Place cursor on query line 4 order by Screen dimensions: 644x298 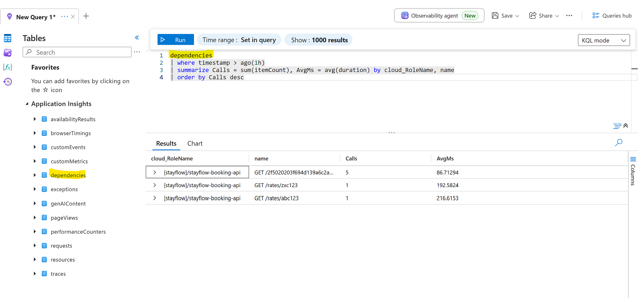(210, 77)
